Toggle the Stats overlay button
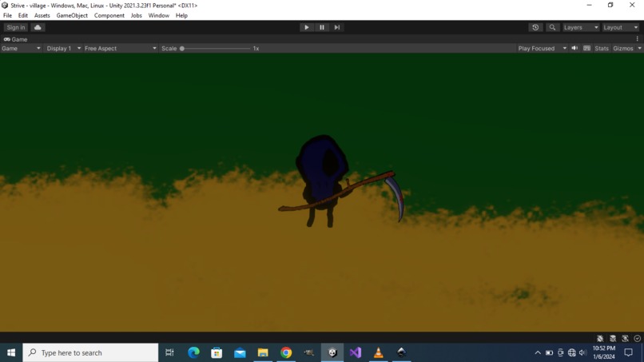The image size is (644, 362). 602,49
